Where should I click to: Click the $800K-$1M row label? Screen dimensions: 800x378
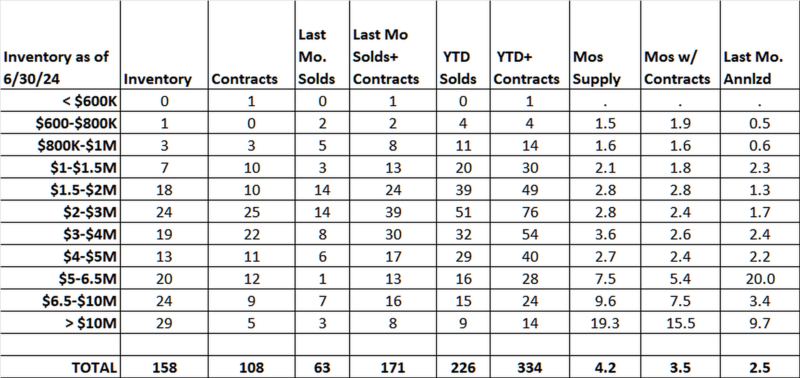click(x=78, y=146)
